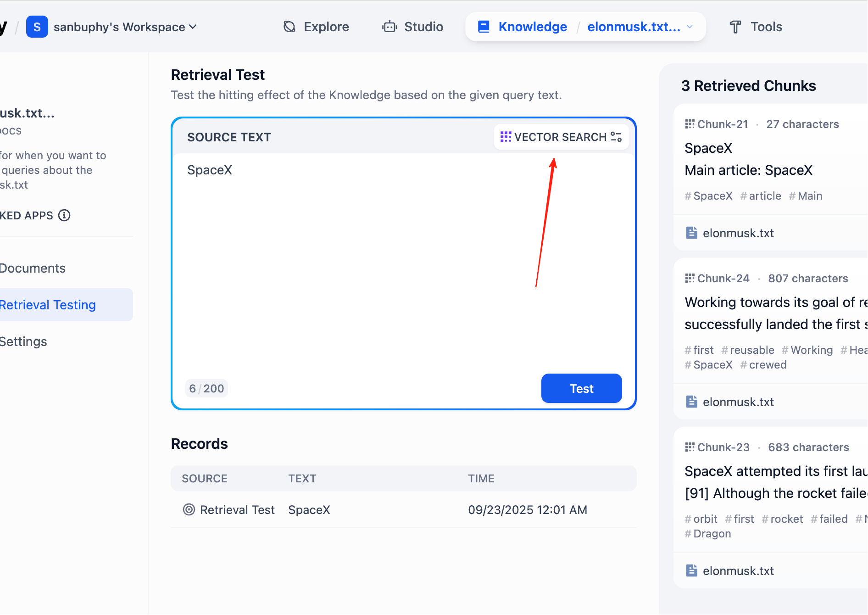
Task: Click the vector search settings sliders icon
Action: [616, 137]
